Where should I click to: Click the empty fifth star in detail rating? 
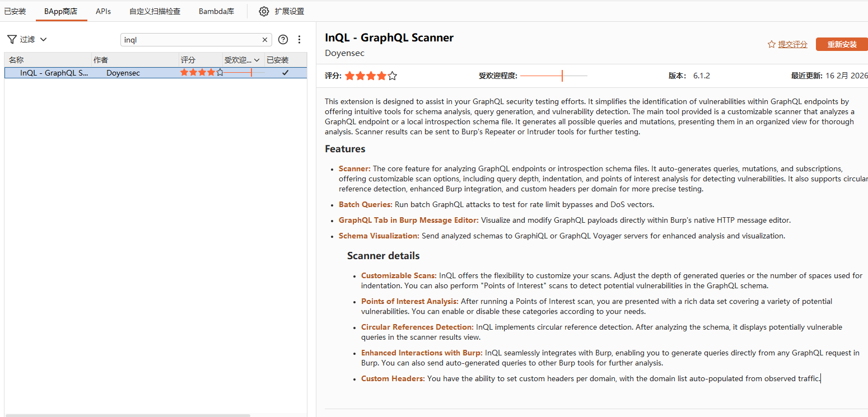[393, 76]
